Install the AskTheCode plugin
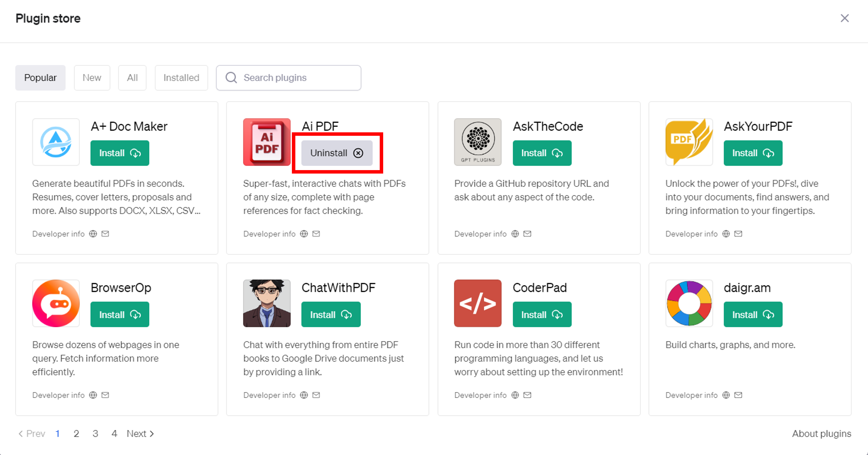 click(x=542, y=153)
